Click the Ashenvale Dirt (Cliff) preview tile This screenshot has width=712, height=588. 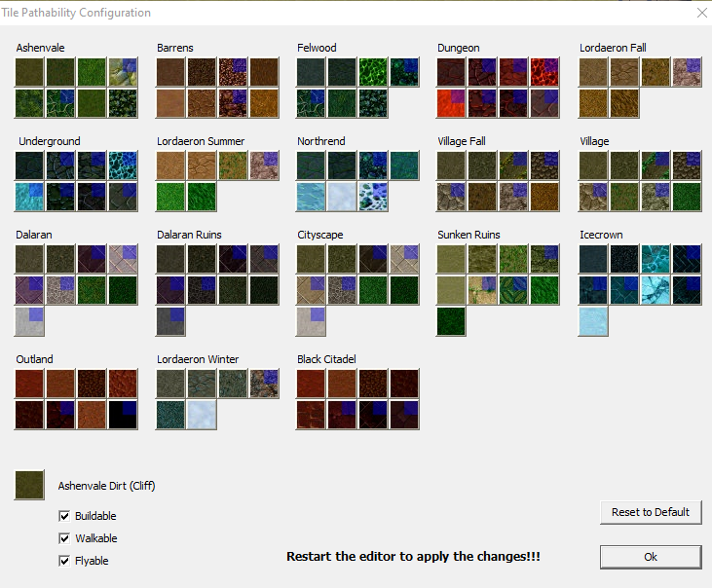[29, 485]
